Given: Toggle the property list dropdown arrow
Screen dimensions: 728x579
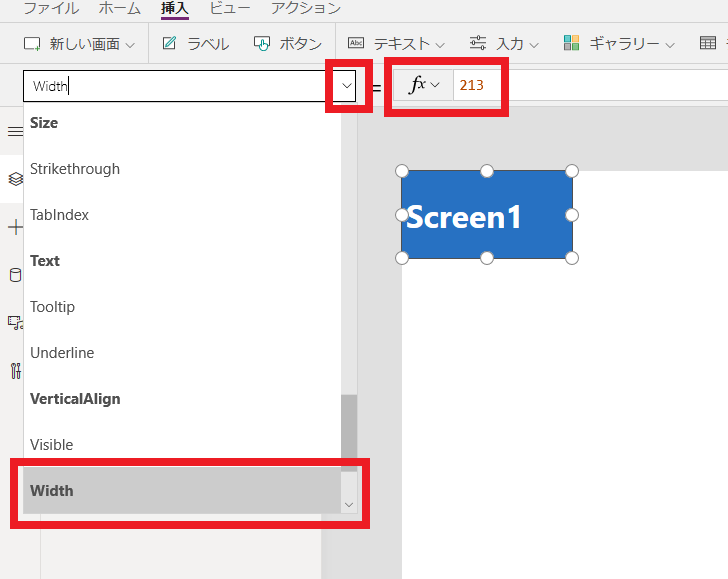Looking at the screenshot, I should pos(346,86).
